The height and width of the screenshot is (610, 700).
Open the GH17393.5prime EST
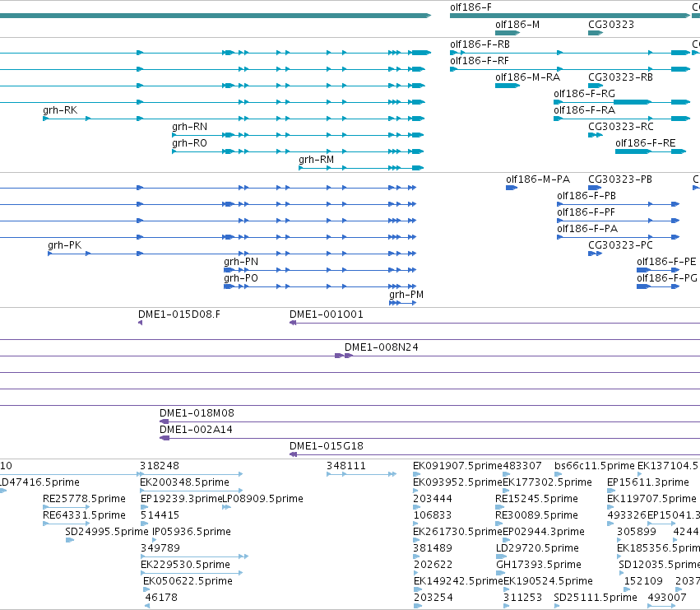tap(501, 573)
